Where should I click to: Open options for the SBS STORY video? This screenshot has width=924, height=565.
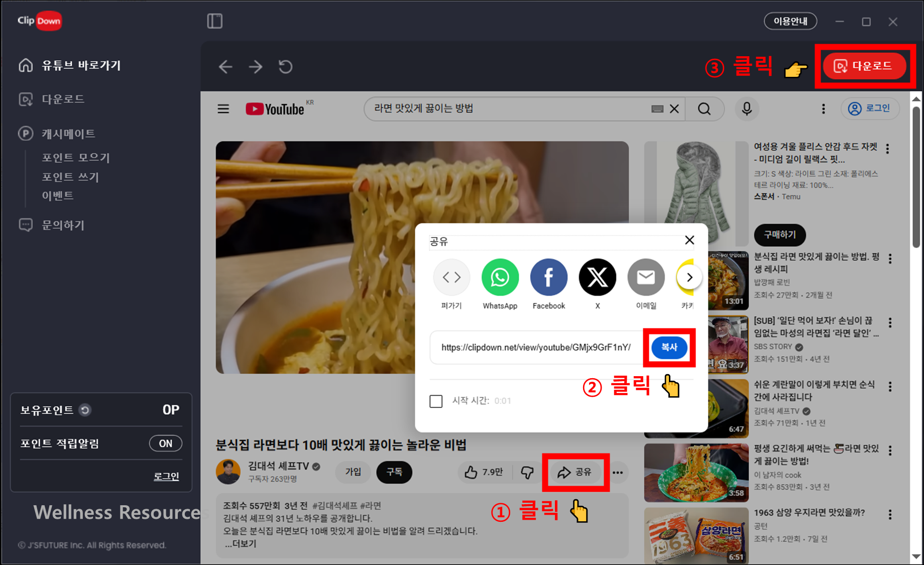point(890,322)
